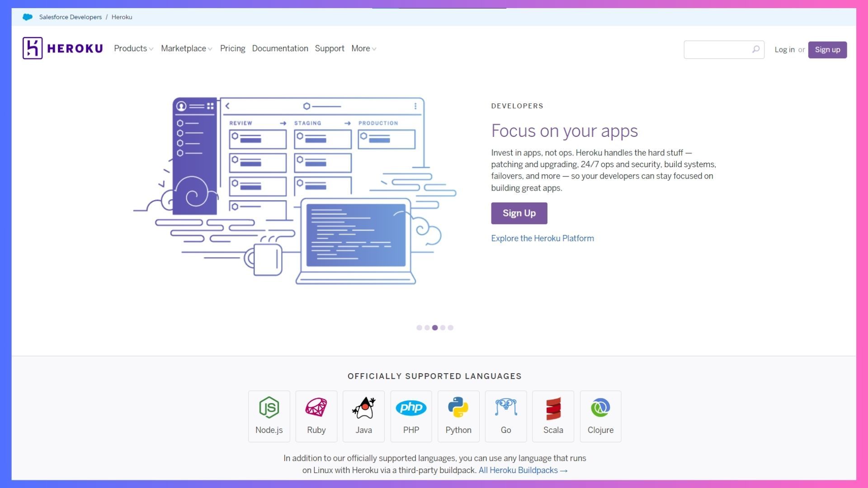Click the Heroku logo in the header

[63, 48]
